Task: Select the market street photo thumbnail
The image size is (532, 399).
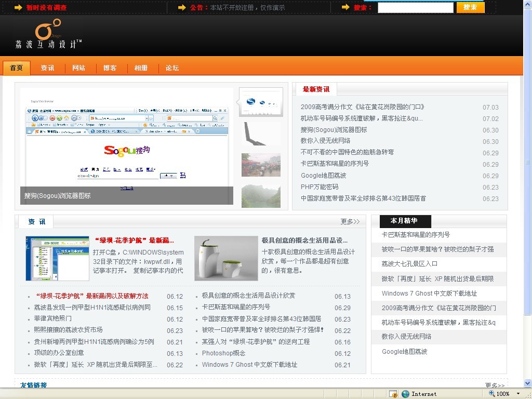Action: [x=261, y=165]
